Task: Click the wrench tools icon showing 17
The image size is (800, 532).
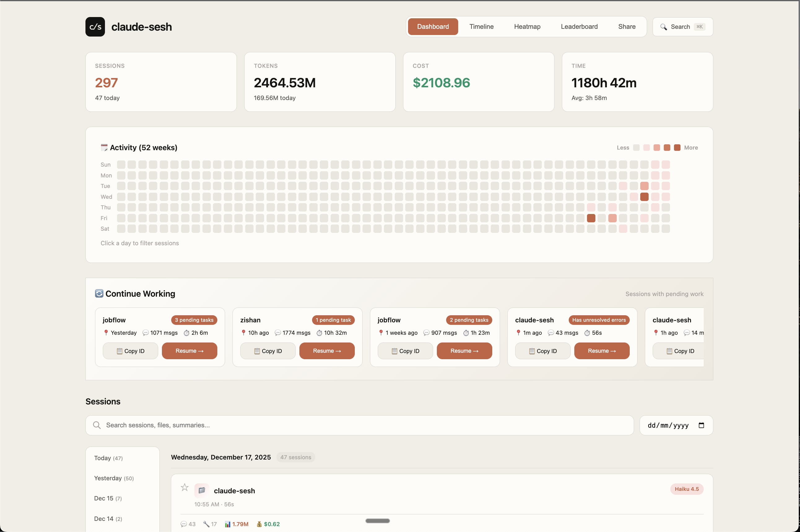Action: 206,524
